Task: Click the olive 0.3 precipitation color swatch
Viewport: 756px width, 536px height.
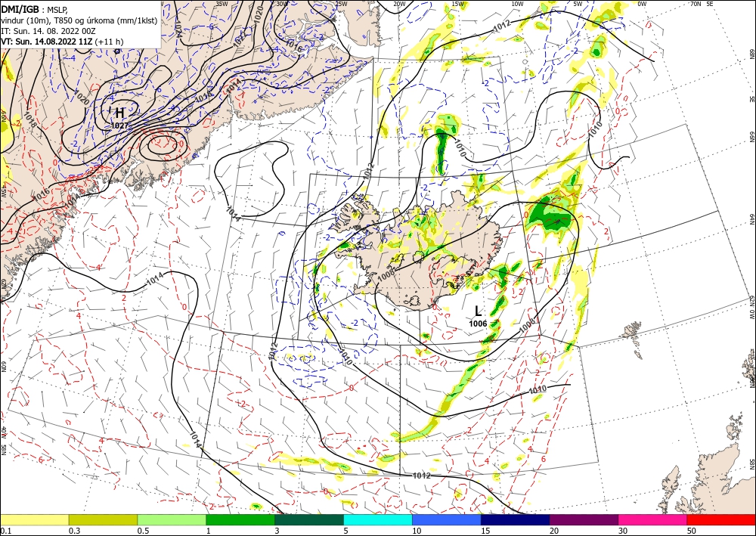Action: (x=103, y=519)
